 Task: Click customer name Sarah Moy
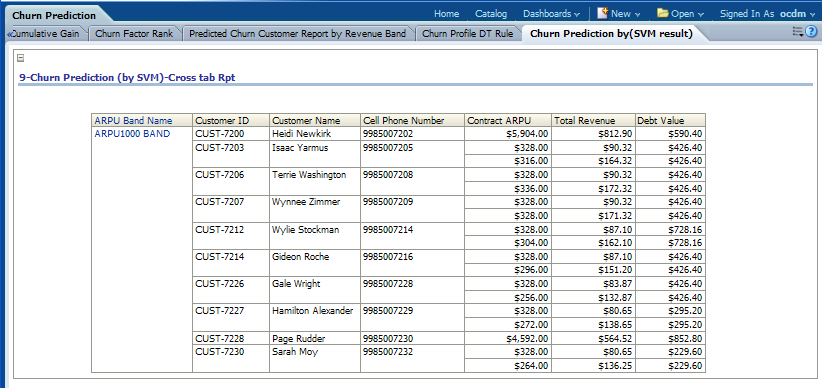tap(295, 352)
